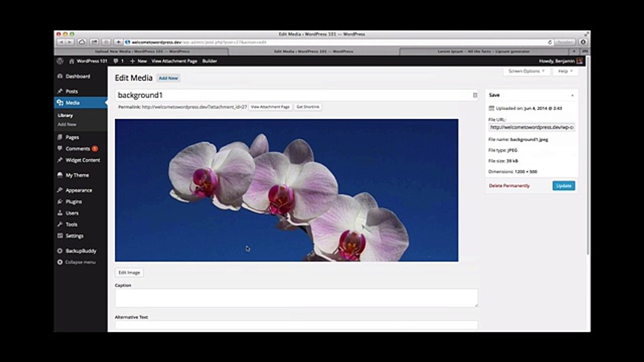The image size is (644, 362).
Task: Click the background1 title input field
Action: point(296,95)
